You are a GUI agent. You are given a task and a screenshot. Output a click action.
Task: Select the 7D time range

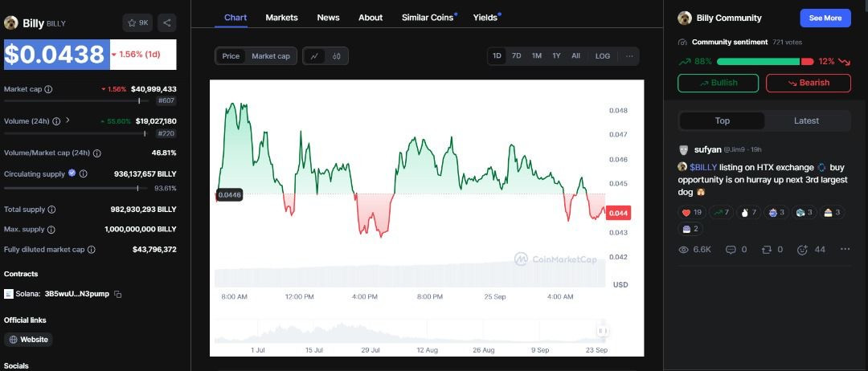517,56
